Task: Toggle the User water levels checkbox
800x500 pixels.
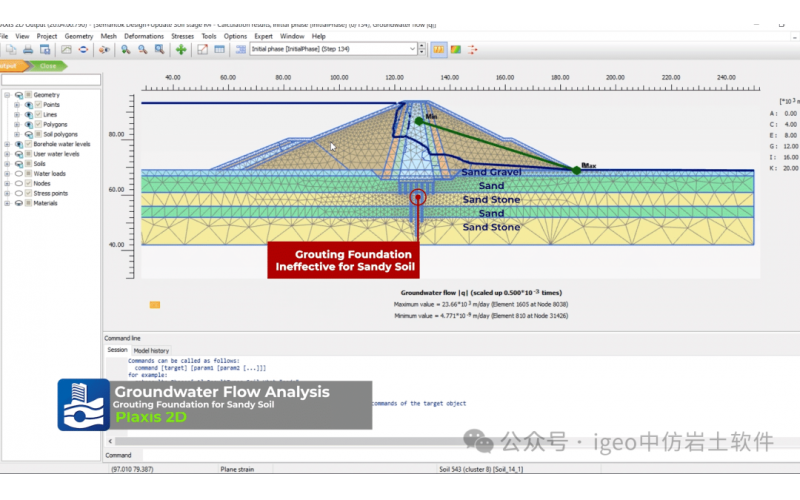Action: [x=29, y=154]
